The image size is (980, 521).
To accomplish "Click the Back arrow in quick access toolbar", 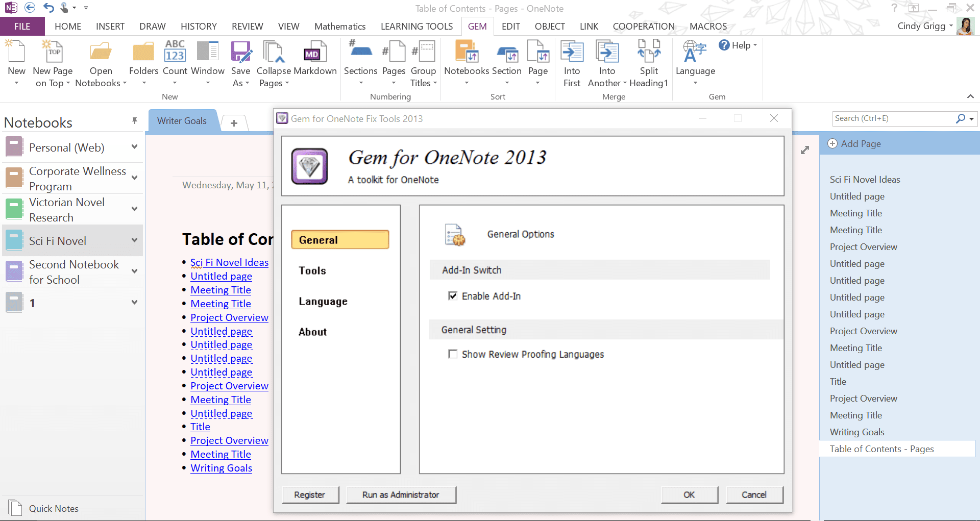I will [30, 8].
